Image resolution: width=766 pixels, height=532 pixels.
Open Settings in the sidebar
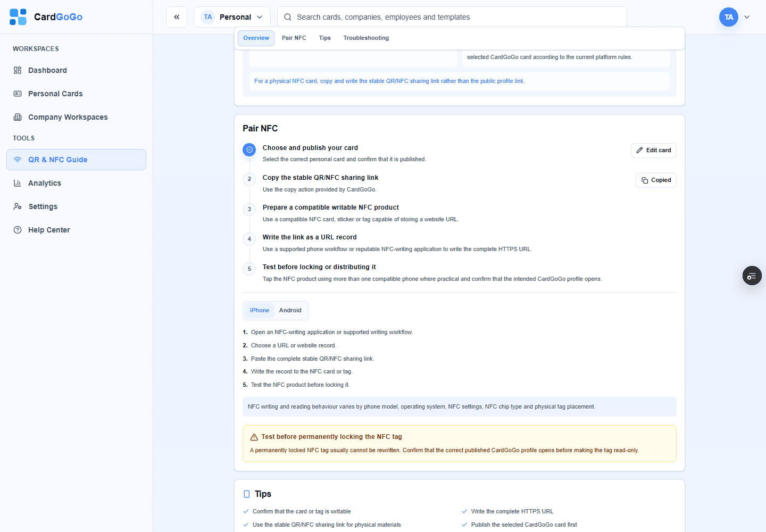(76, 206)
